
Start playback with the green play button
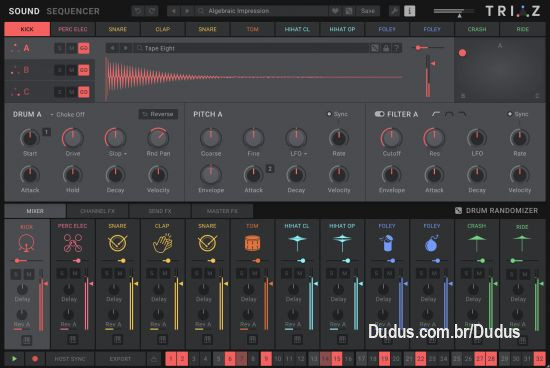14,359
